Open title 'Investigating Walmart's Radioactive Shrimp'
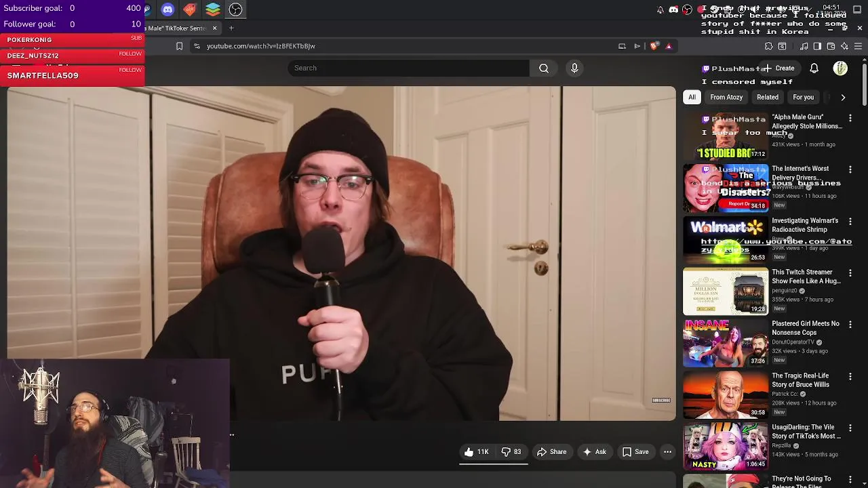This screenshot has height=488, width=868. [x=805, y=225]
